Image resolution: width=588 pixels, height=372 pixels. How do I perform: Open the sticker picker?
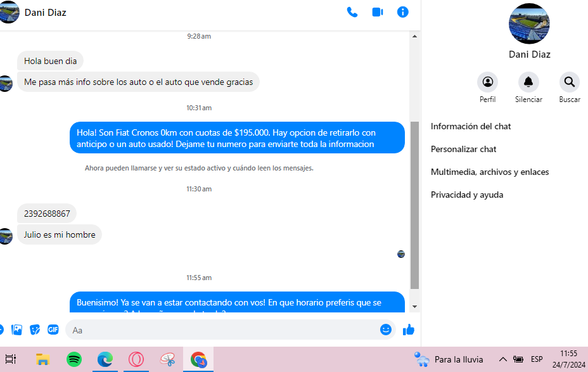point(35,330)
